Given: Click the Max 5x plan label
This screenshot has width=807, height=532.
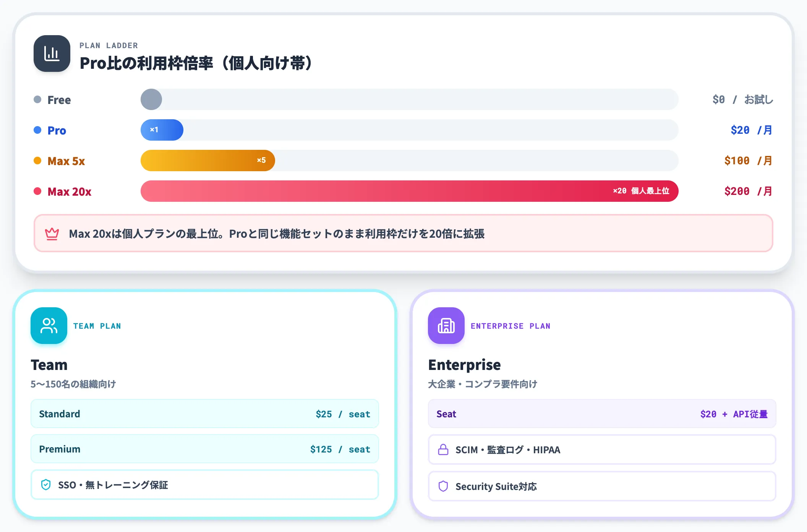Looking at the screenshot, I should coord(66,161).
